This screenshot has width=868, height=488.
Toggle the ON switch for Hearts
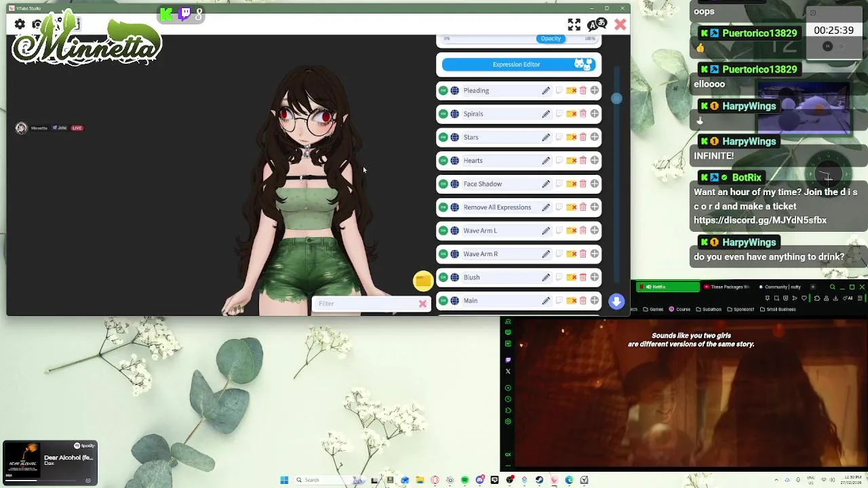(443, 161)
